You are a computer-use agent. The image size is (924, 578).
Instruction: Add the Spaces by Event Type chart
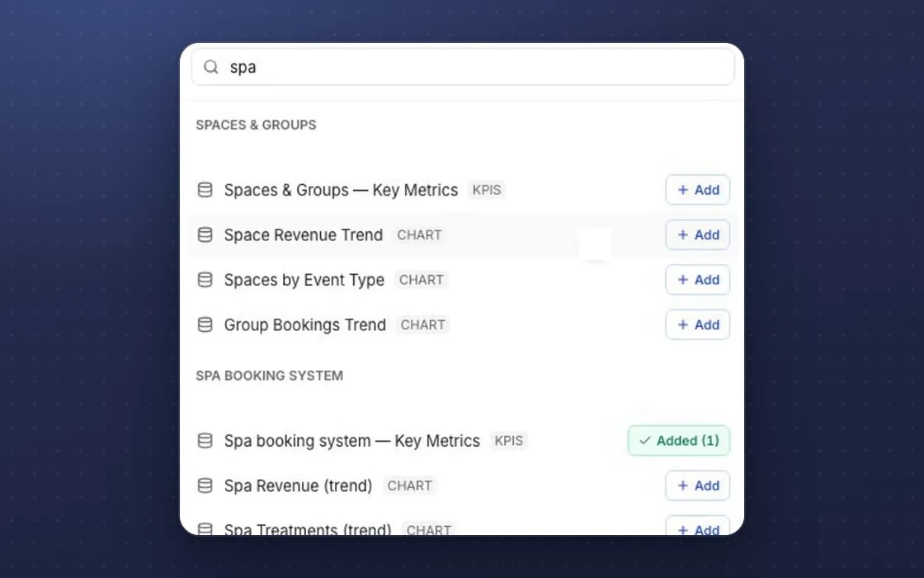(698, 280)
